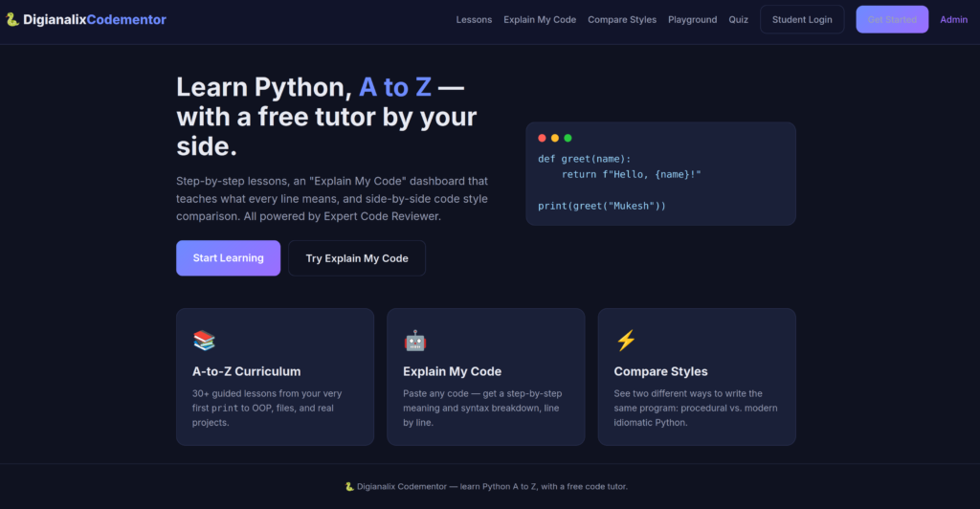Click the snake icon in the footer

click(349, 487)
